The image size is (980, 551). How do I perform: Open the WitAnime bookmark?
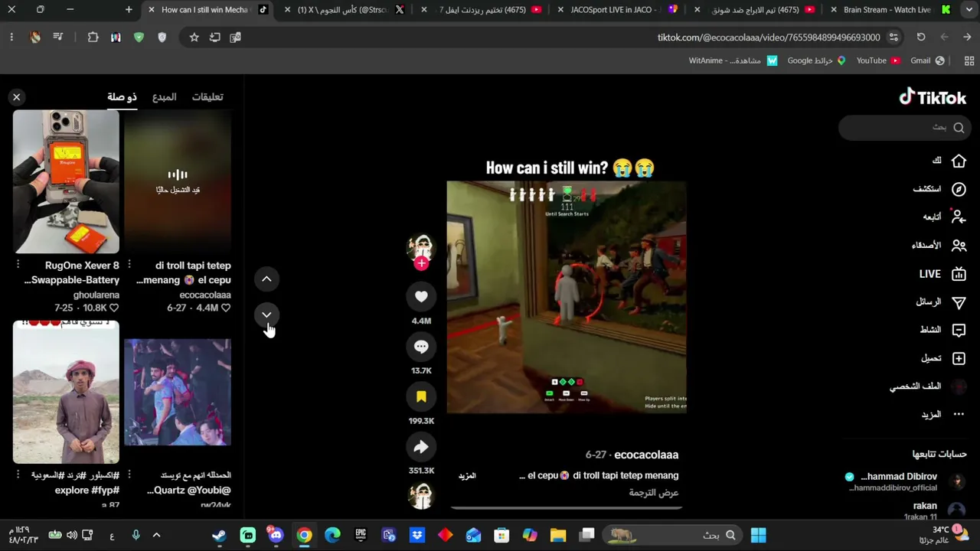(x=733, y=60)
